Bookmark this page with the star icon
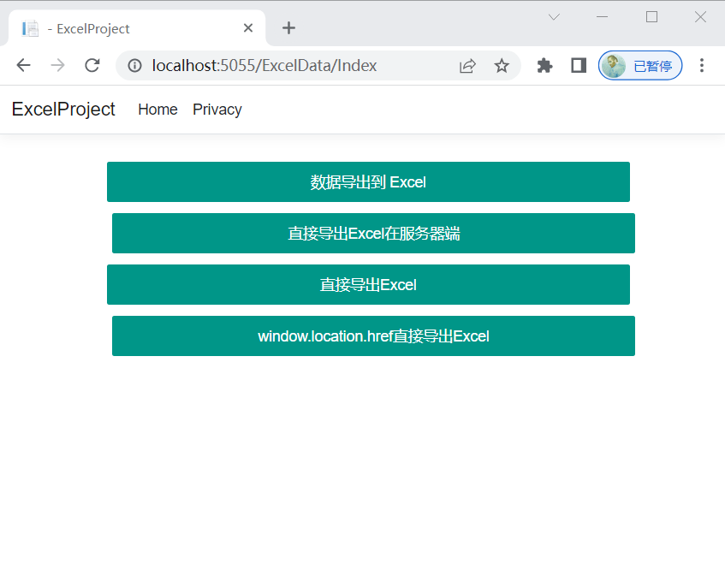The width and height of the screenshot is (725, 588). tap(502, 66)
